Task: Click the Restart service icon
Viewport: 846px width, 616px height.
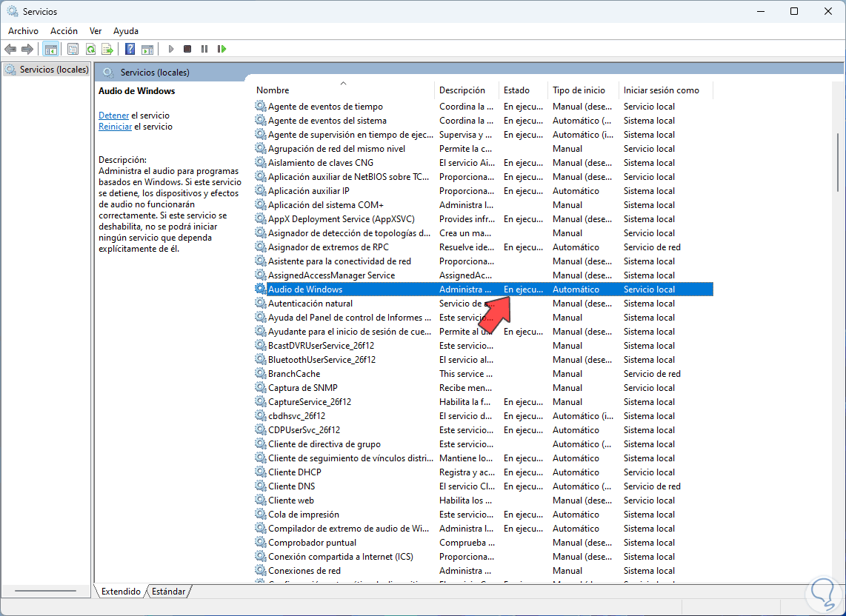Action: point(222,49)
